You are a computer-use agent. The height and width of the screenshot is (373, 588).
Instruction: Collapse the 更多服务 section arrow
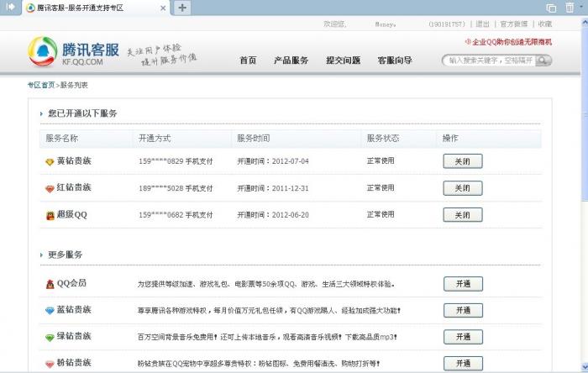pyautogui.click(x=41, y=255)
